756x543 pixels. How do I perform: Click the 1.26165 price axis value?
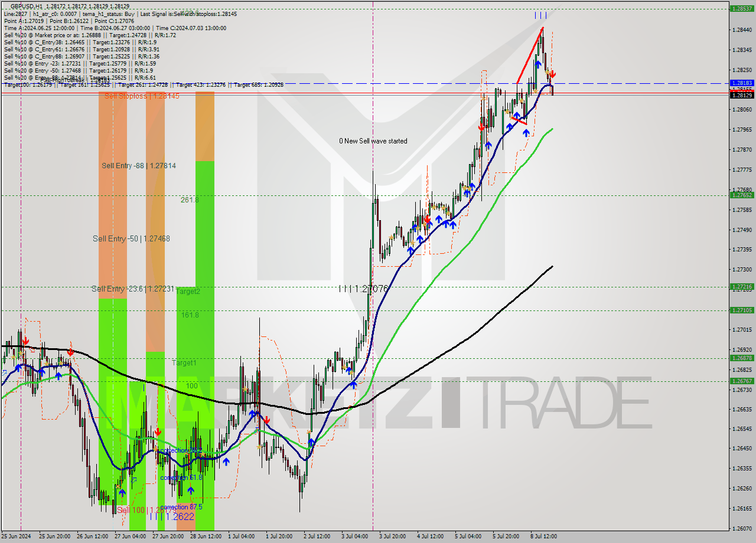(742, 509)
